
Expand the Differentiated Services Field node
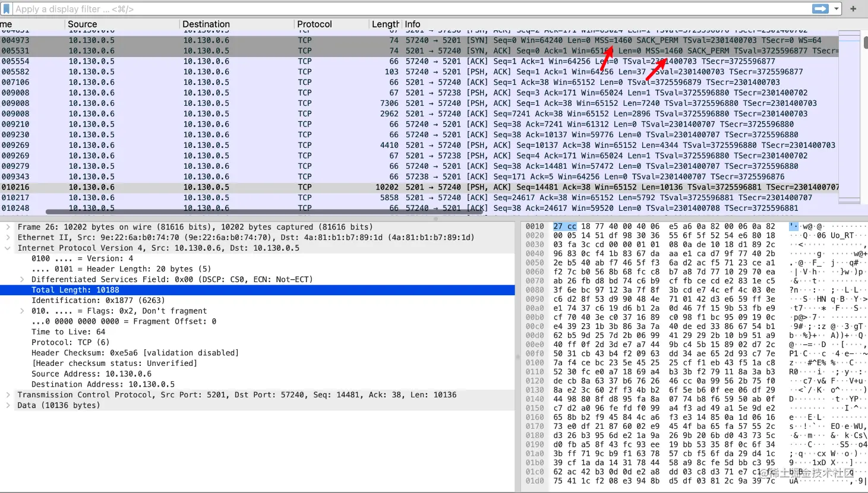[x=22, y=280]
